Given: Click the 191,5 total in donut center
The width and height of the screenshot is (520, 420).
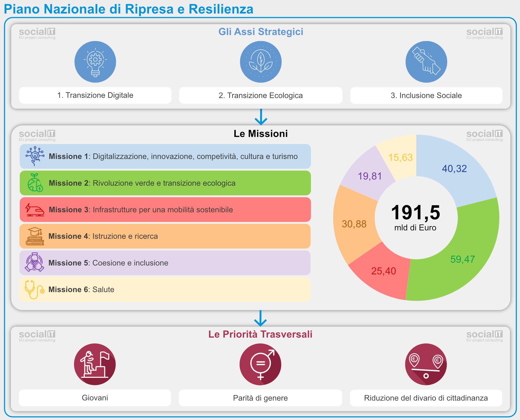Looking at the screenshot, I should (x=415, y=212).
